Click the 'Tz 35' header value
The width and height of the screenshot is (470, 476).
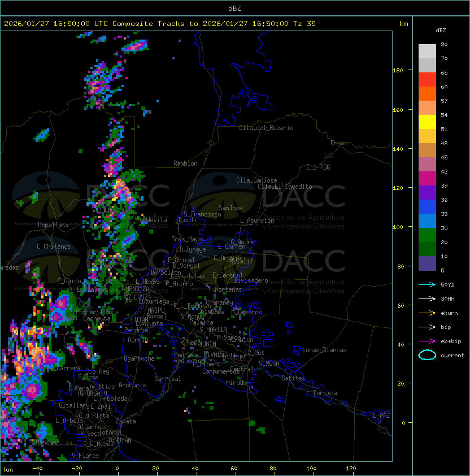click(304, 24)
